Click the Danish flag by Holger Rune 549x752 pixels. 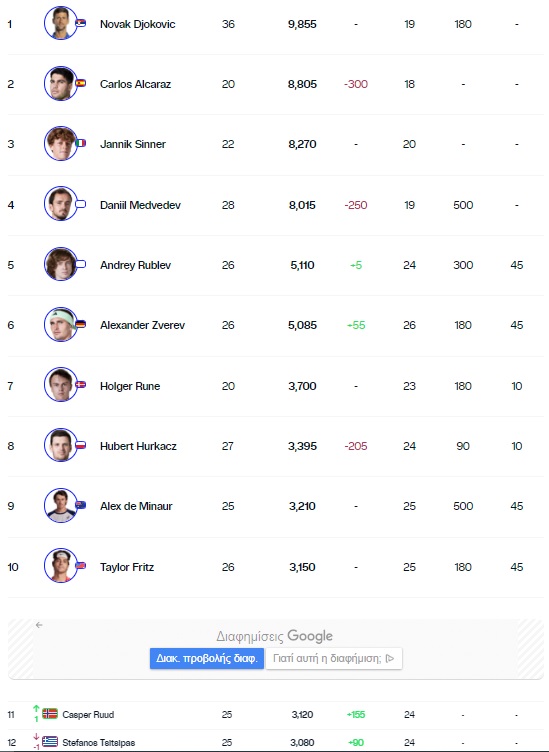tap(81, 385)
